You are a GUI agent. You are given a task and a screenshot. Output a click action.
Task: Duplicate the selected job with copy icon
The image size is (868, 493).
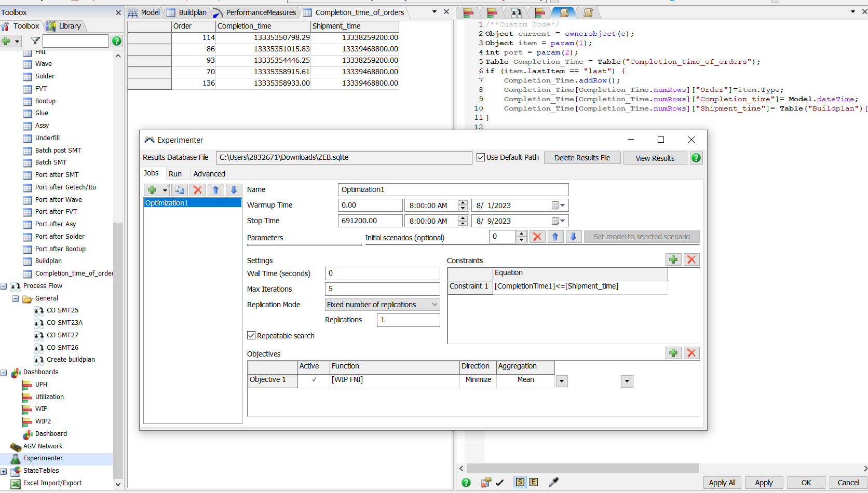pos(180,190)
